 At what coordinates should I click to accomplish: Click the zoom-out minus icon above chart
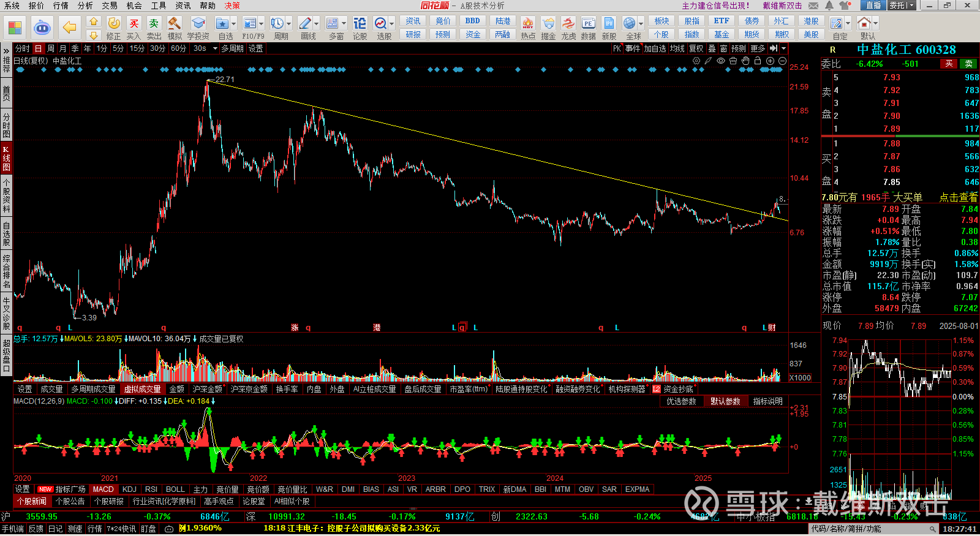tap(782, 61)
